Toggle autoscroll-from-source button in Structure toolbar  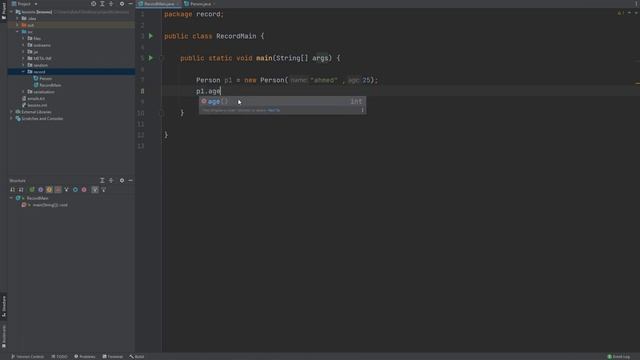pos(95,189)
